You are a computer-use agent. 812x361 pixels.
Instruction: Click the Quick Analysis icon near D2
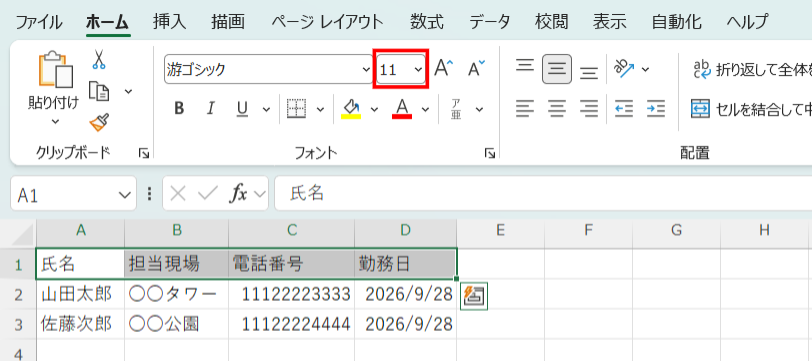474,297
